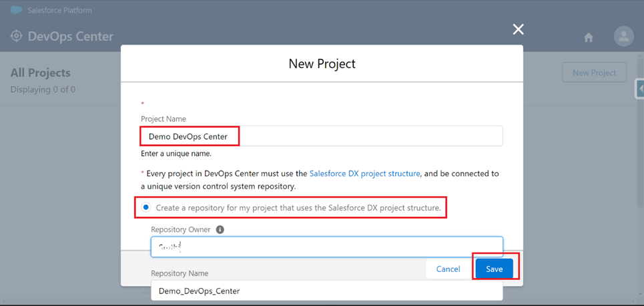
Task: Click the Salesforce cloud logo
Action: point(16,10)
